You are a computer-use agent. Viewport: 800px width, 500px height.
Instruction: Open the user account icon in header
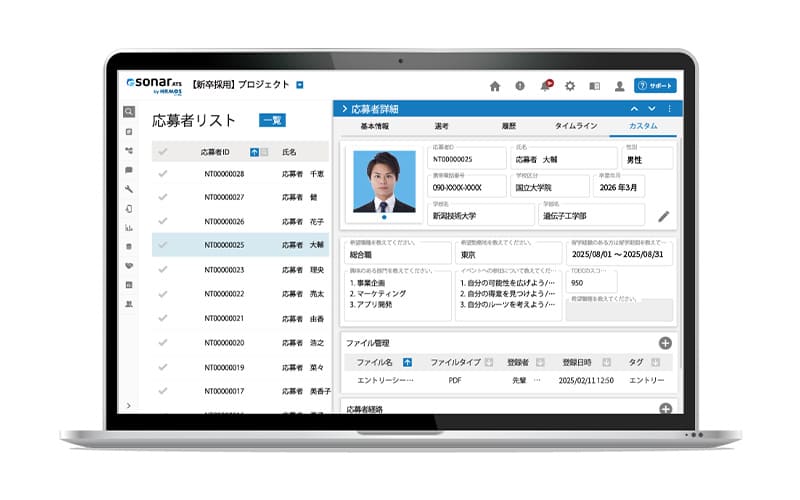click(x=619, y=86)
